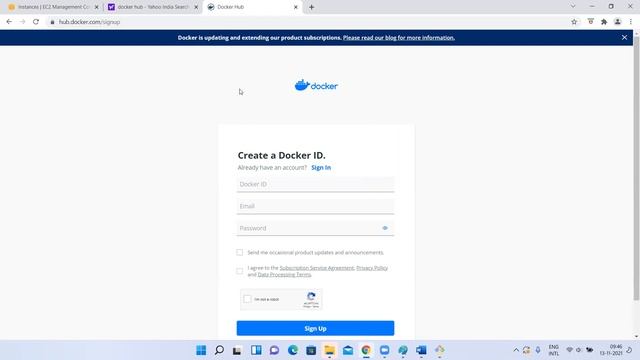The width and height of the screenshot is (640, 360).
Task: Reload the Docker Hub page
Action: (x=36, y=22)
